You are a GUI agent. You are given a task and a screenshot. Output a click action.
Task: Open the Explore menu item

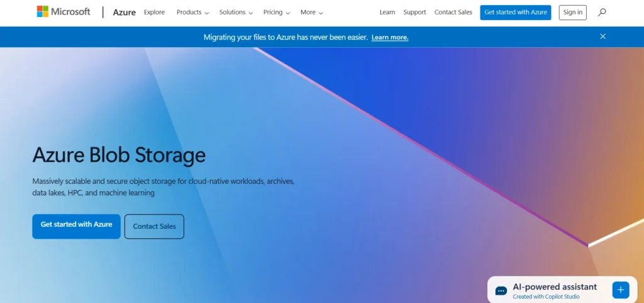(x=154, y=13)
